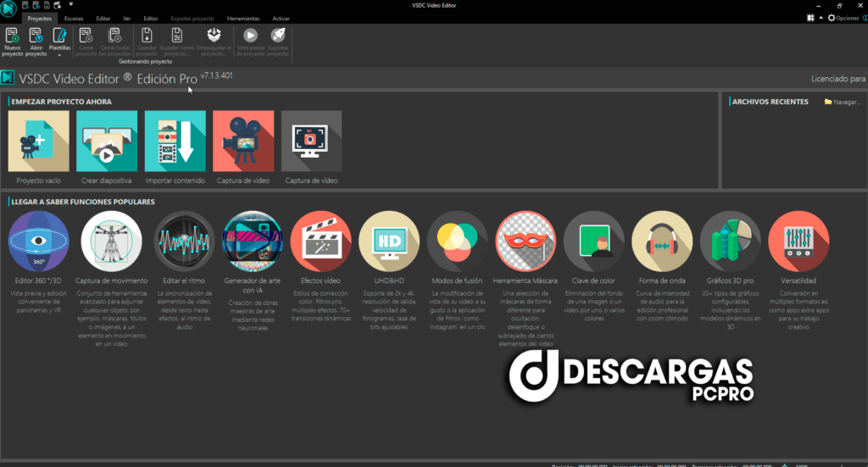
Task: Collapse ribbon using the up arrow
Action: point(821,19)
